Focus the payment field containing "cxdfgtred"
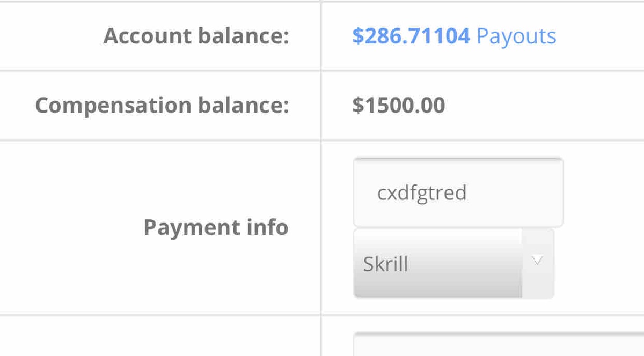 tap(458, 192)
